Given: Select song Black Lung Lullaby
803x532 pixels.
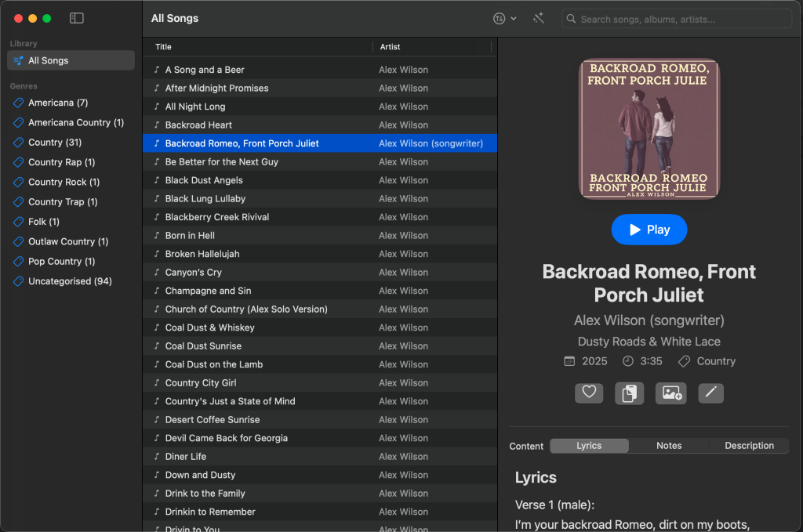Looking at the screenshot, I should coord(320,198).
